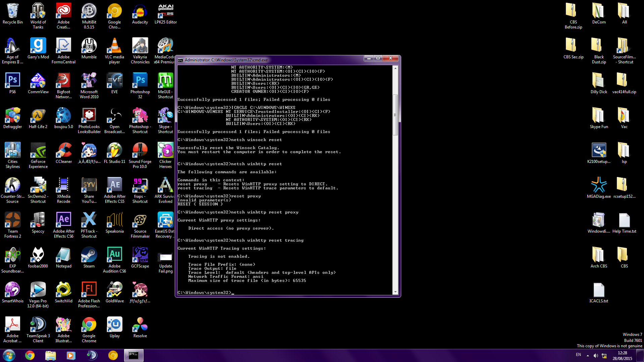The height and width of the screenshot is (362, 644).
Task: Select TeamSpeak 3 Client icon
Action: click(x=38, y=329)
